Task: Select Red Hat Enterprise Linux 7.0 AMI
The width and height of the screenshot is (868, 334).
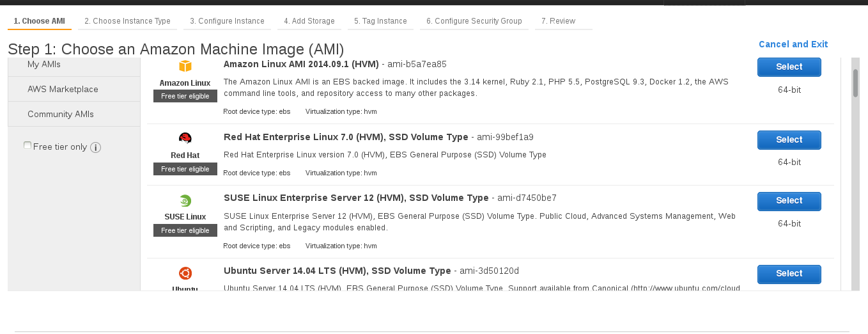Action: tap(789, 140)
